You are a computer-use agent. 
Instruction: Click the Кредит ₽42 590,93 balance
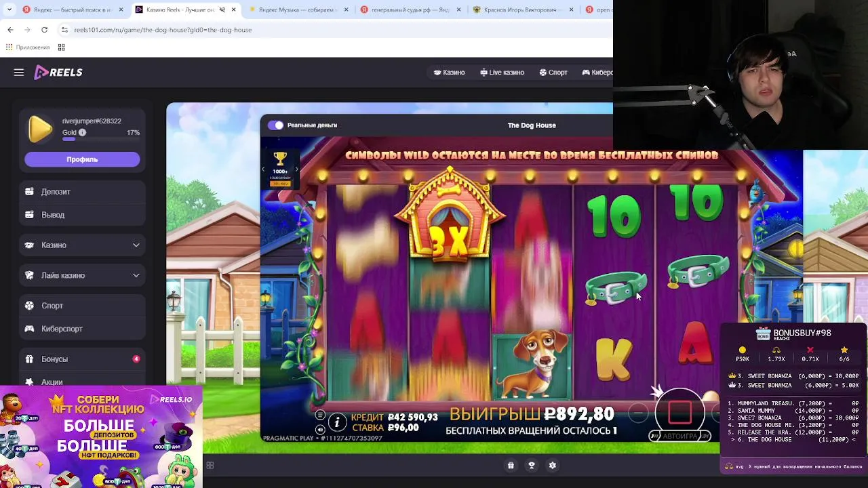click(394, 417)
